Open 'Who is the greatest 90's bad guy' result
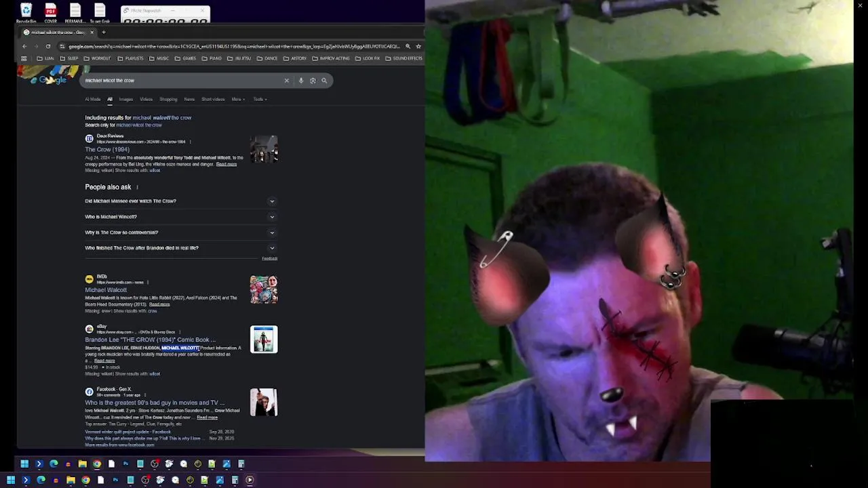 click(x=154, y=403)
